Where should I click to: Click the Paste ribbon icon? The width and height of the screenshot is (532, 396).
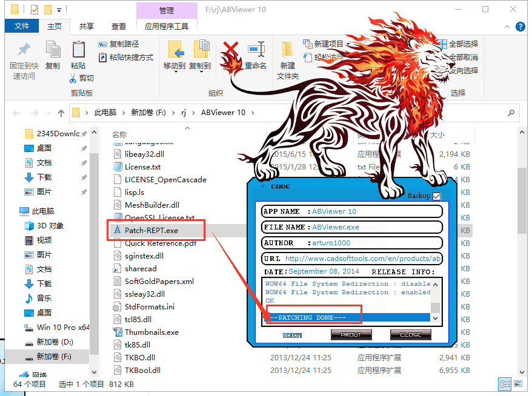pyautogui.click(x=78, y=49)
